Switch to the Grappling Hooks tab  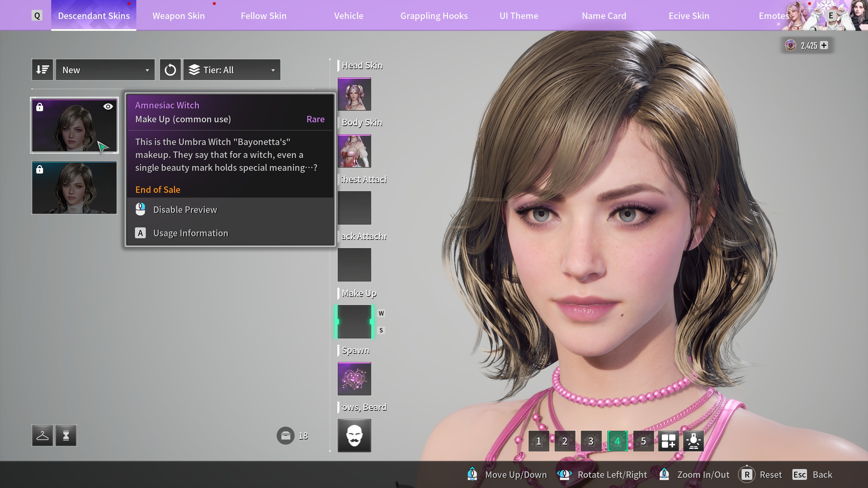pos(434,16)
